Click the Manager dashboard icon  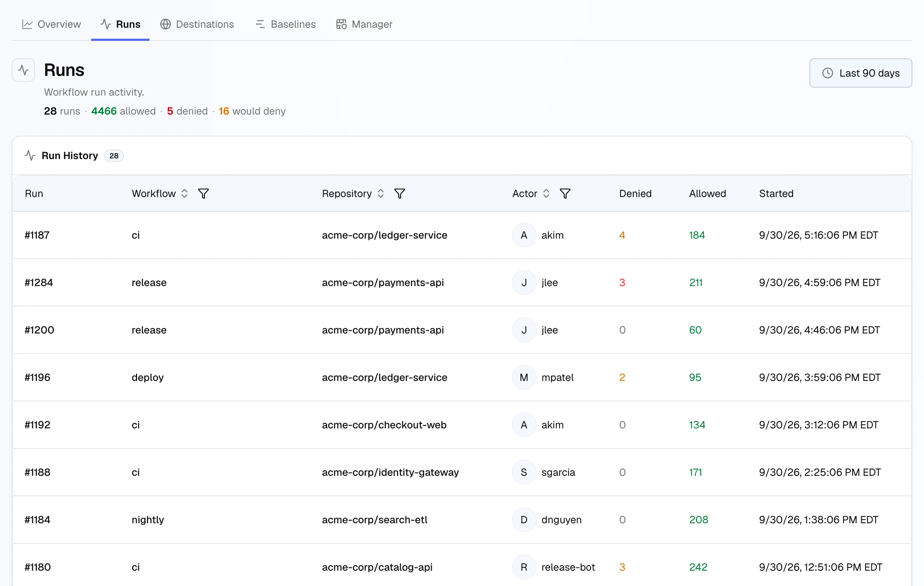341,24
